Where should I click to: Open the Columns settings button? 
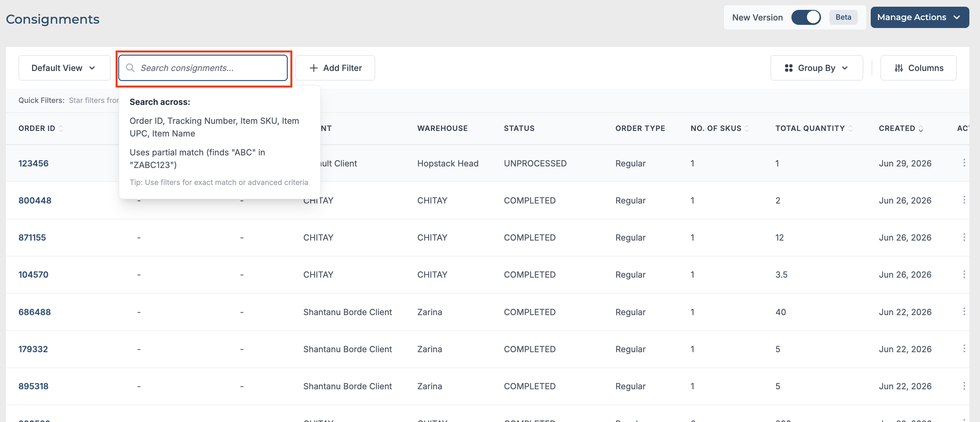[918, 68]
